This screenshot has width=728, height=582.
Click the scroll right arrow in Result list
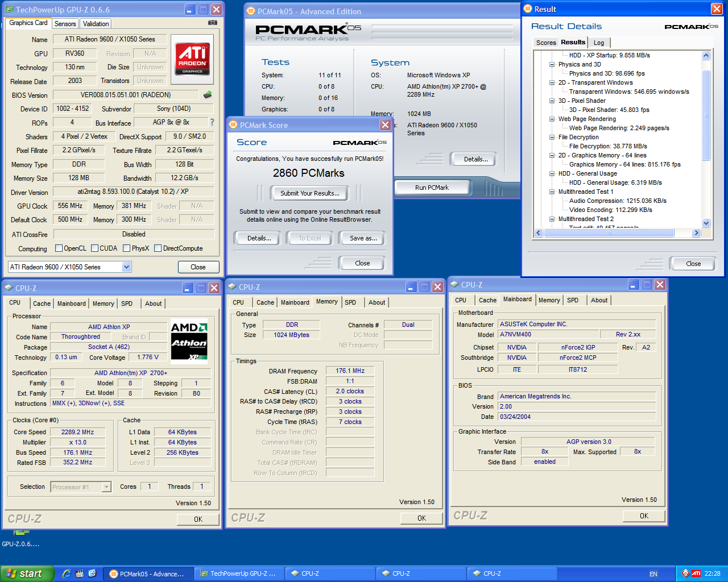click(696, 233)
